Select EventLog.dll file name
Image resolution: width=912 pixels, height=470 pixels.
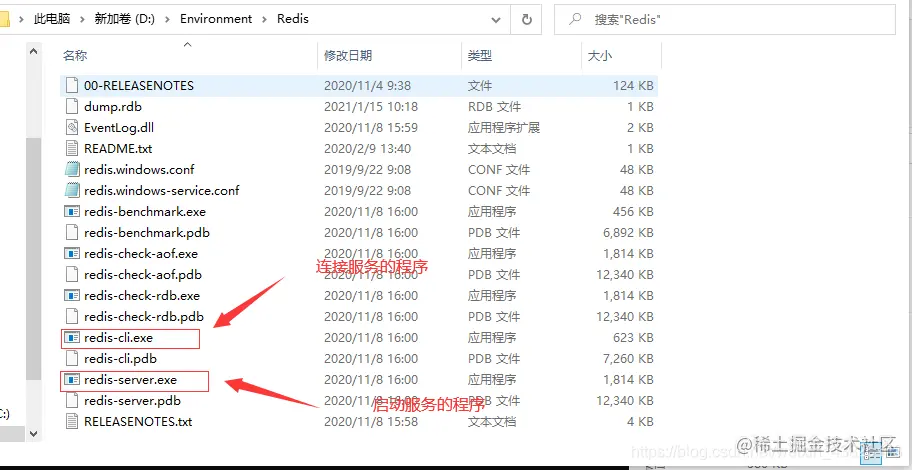[x=119, y=127]
